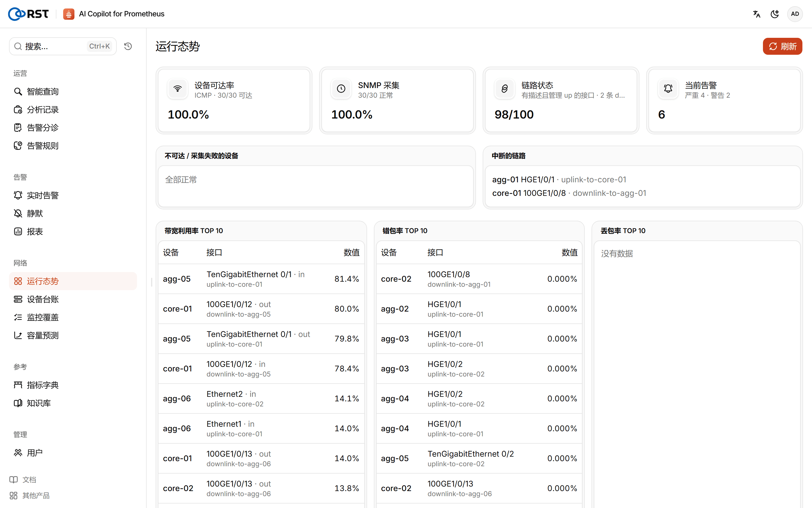Click the 链路状态 card link icon
The image size is (812, 508).
pos(504,89)
